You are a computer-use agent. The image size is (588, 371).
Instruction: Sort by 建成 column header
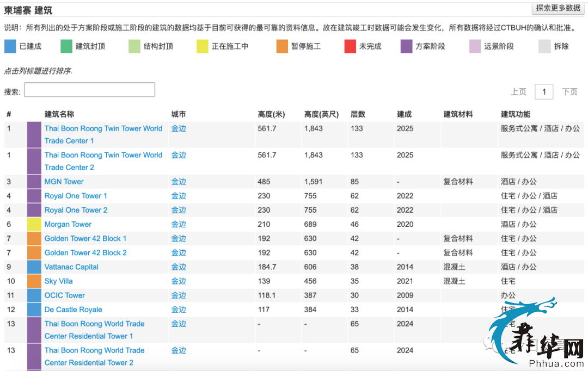[x=404, y=114]
